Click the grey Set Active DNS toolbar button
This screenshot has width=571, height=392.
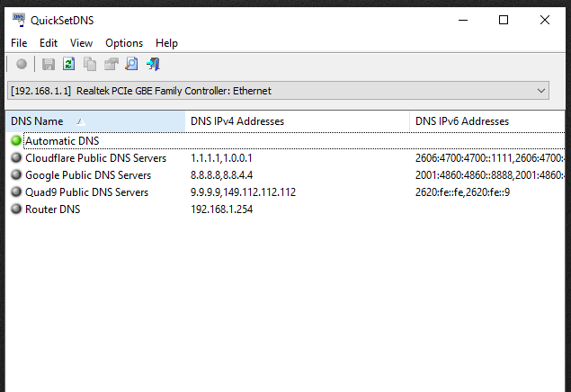click(21, 64)
